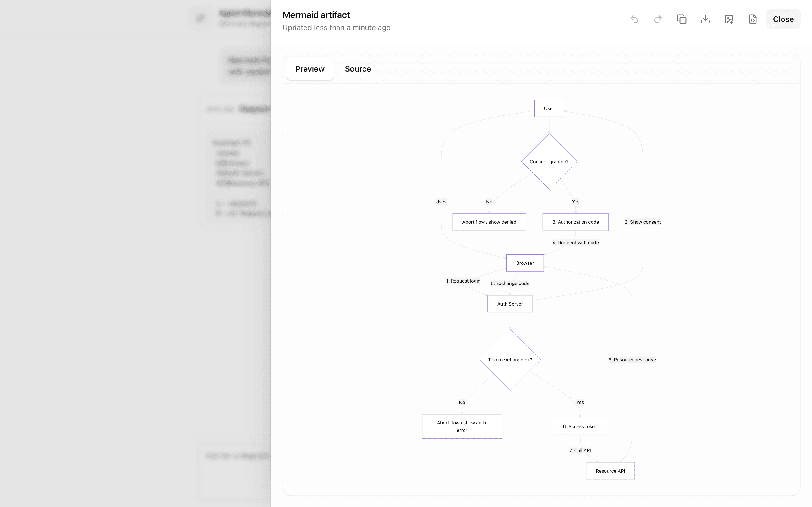Image resolution: width=812 pixels, height=507 pixels.
Task: Click the User node in the diagram
Action: 549,108
